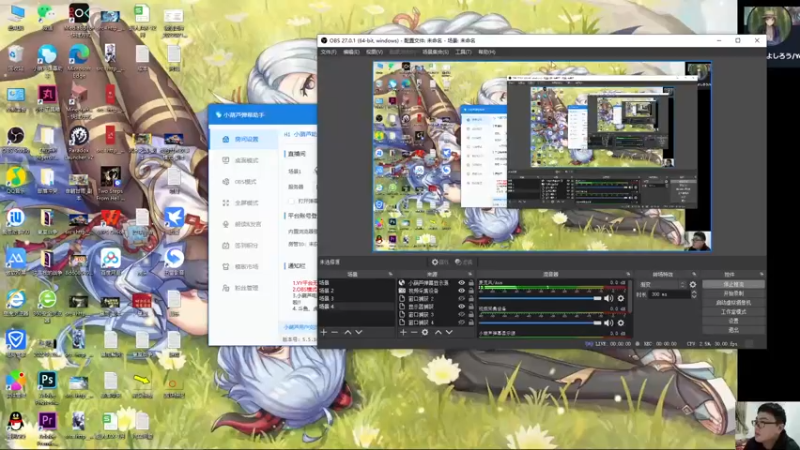Toggle visibility of 窗口捕获 4 source

461,322
